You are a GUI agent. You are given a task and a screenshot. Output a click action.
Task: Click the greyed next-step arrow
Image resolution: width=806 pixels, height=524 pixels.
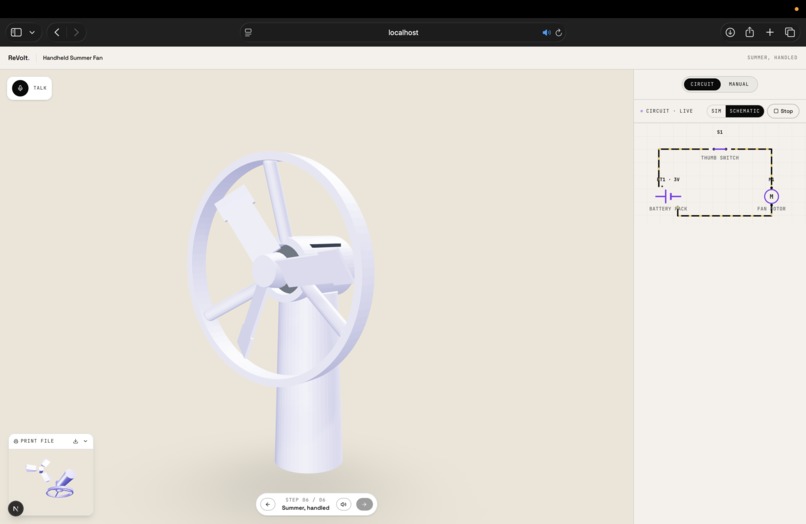click(364, 504)
